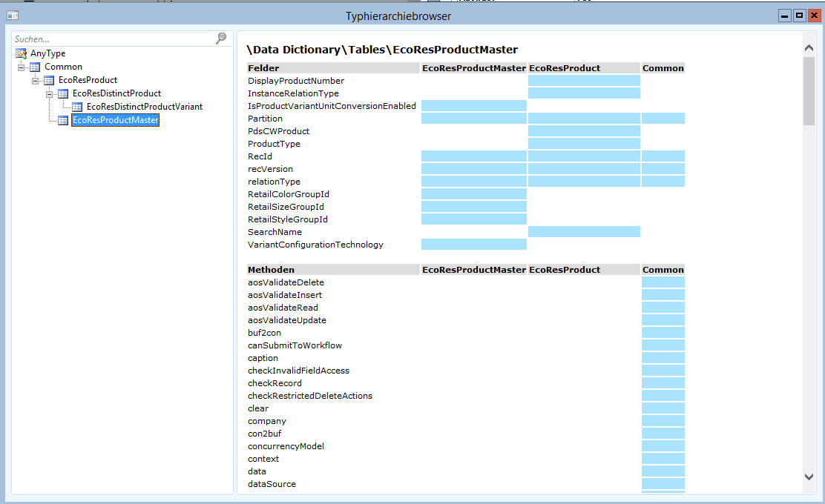Click the DisplayProductNumber field
The width and height of the screenshot is (825, 504).
tap(296, 81)
